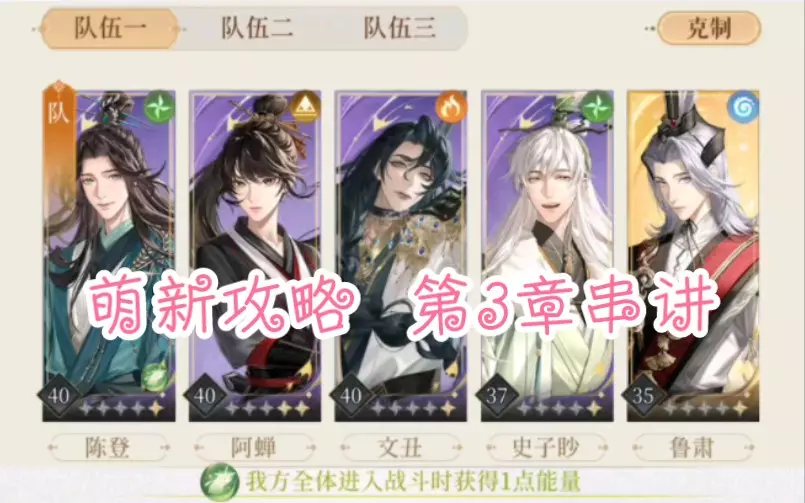Click the green skill orb on 陈登's card
Screen dimensions: 805x503
[x=155, y=375]
